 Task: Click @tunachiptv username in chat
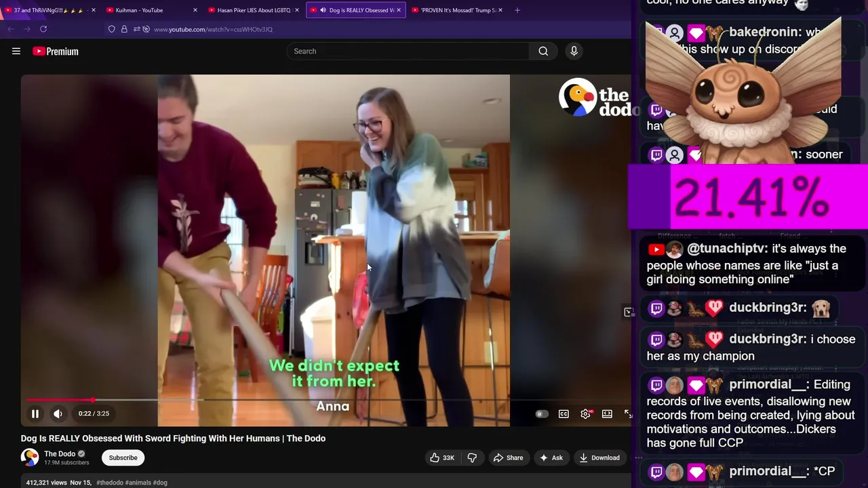[727, 249]
